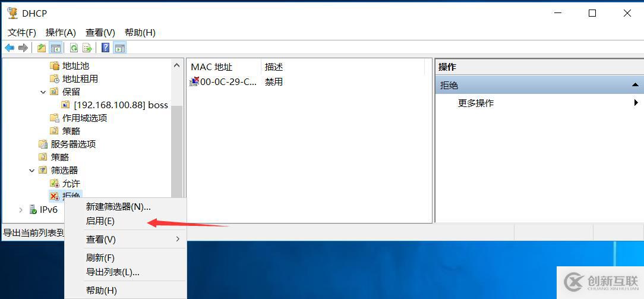Screen dimensions: 644x299
Task: Select the 作用域选项 tree item
Action: click(x=84, y=118)
